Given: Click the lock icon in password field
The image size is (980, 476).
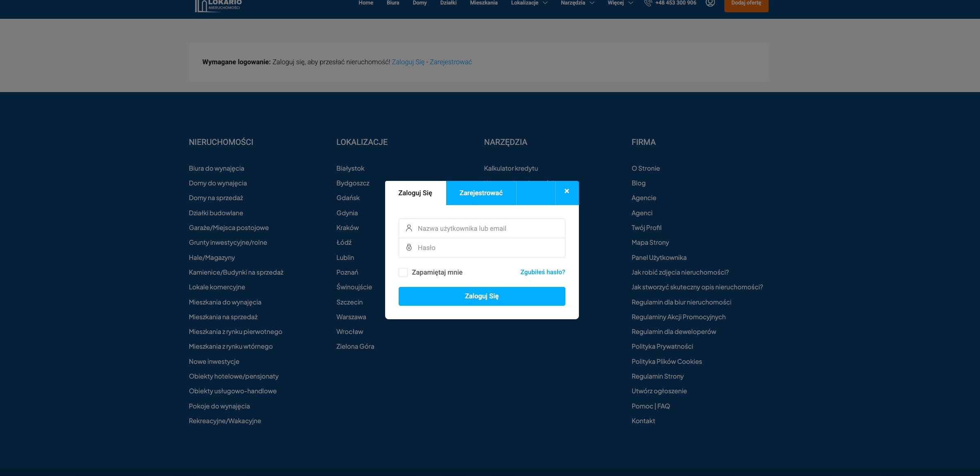Looking at the screenshot, I should [x=408, y=248].
